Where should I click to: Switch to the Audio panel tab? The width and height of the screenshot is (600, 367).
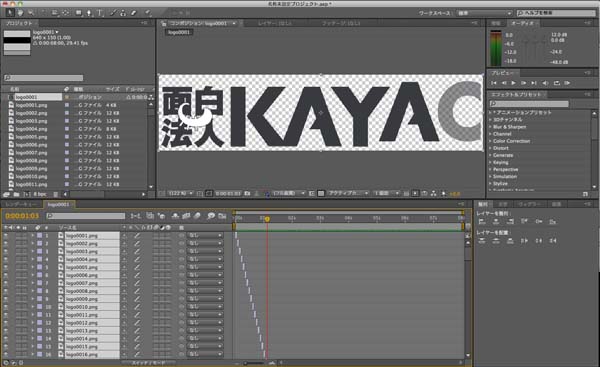(523, 23)
